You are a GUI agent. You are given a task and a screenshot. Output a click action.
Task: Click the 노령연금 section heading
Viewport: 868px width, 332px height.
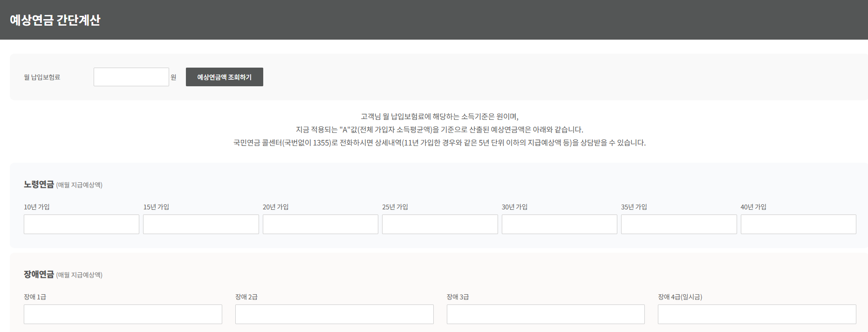click(39, 184)
